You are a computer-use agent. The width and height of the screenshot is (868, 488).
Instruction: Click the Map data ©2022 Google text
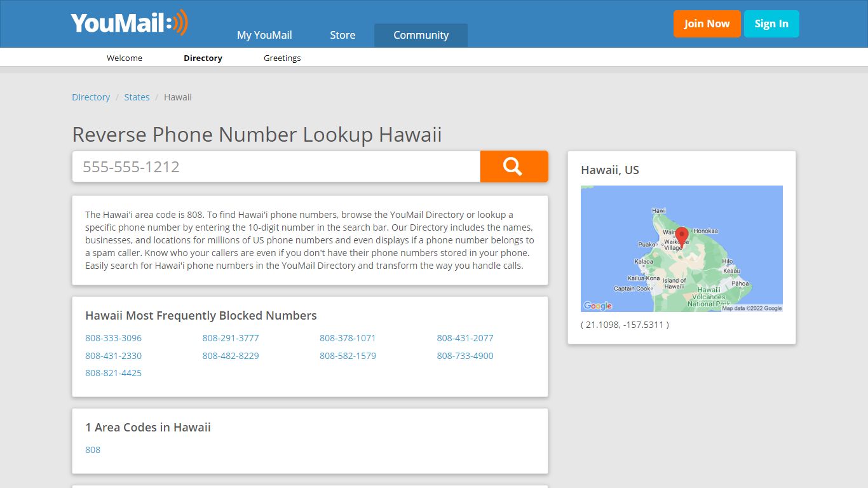tap(752, 308)
